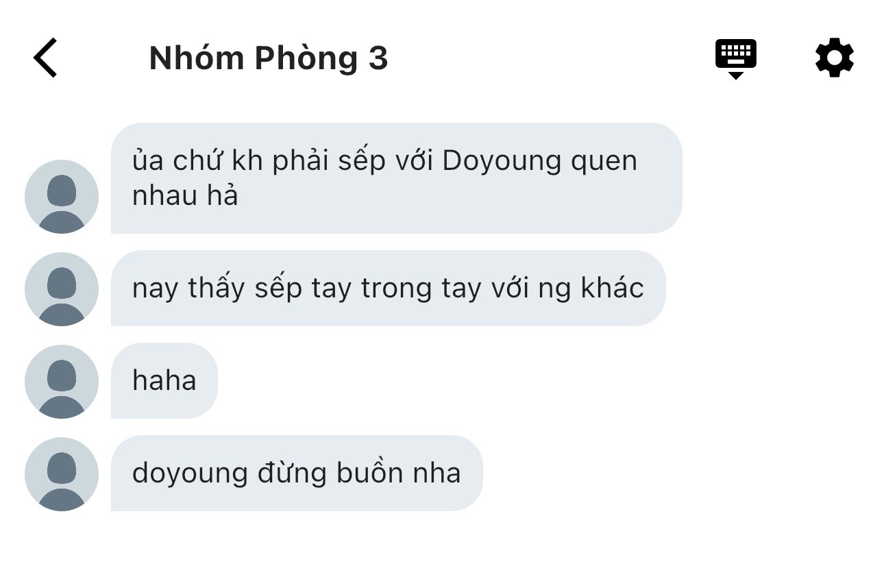Image resolution: width=884 pixels, height=588 pixels.
Task: Tap the "nay thấy sếp tay trong tay" bubble
Action: pos(388,288)
